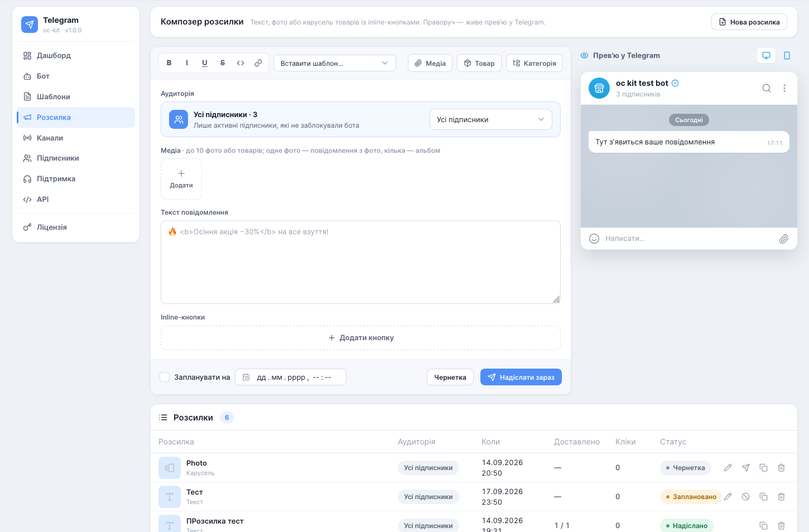This screenshot has height=532, width=809.
Task: Send the Photo draft with the paper plane icon
Action: pos(746,468)
